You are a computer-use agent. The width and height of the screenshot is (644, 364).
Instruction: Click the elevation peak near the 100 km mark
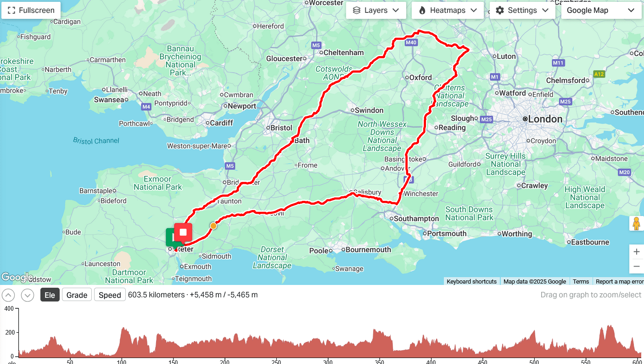pyautogui.click(x=123, y=329)
